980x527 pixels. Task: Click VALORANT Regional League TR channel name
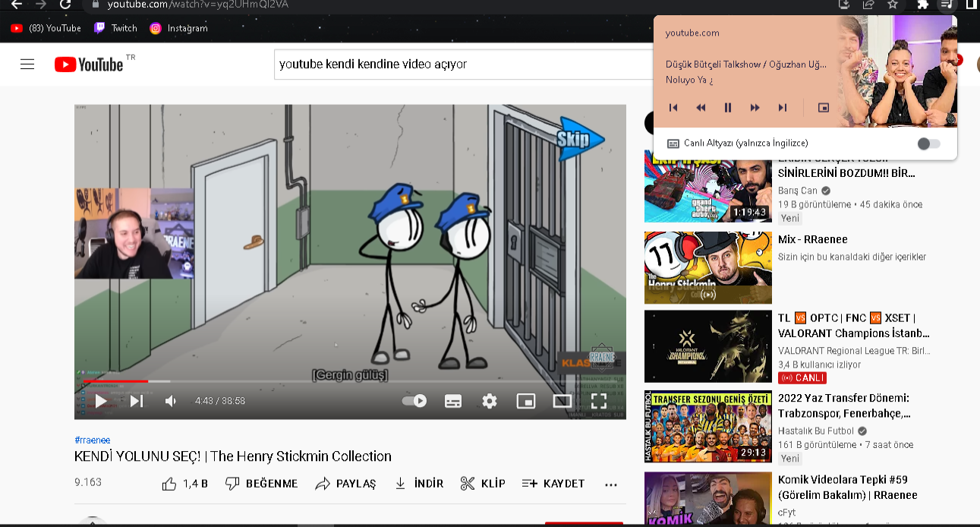[x=854, y=351]
